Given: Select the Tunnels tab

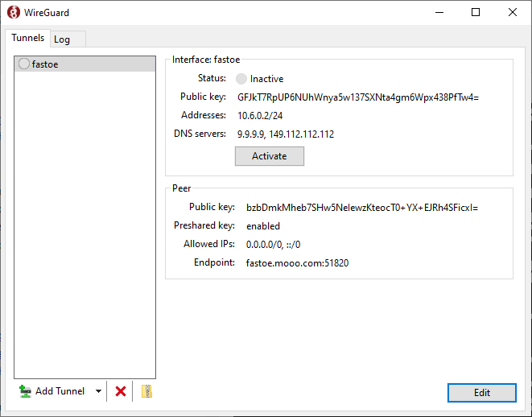Looking at the screenshot, I should tap(28, 38).
